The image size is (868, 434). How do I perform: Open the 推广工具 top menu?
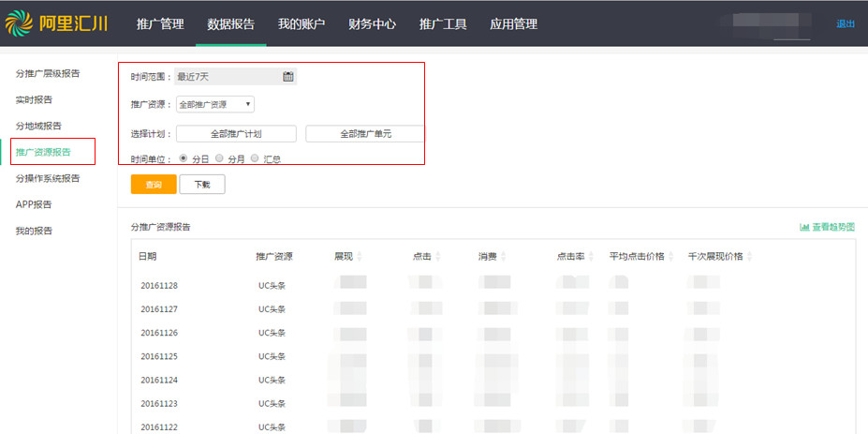(443, 24)
